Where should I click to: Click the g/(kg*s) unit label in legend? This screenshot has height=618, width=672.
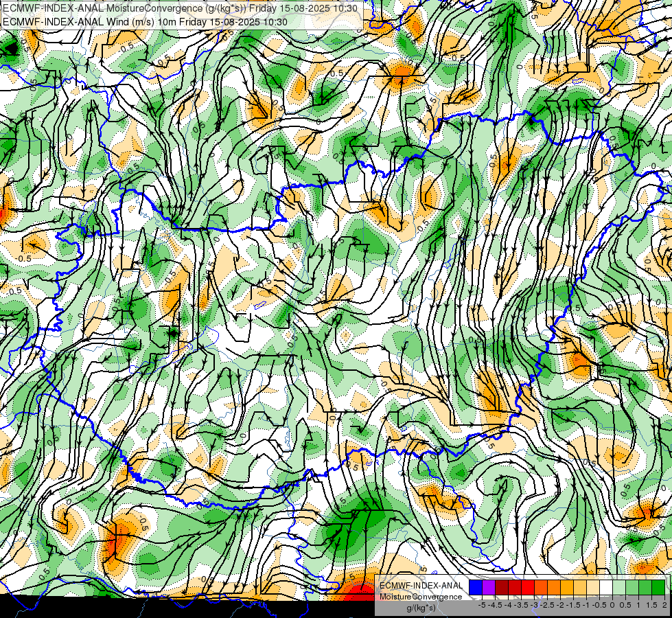pyautogui.click(x=421, y=608)
